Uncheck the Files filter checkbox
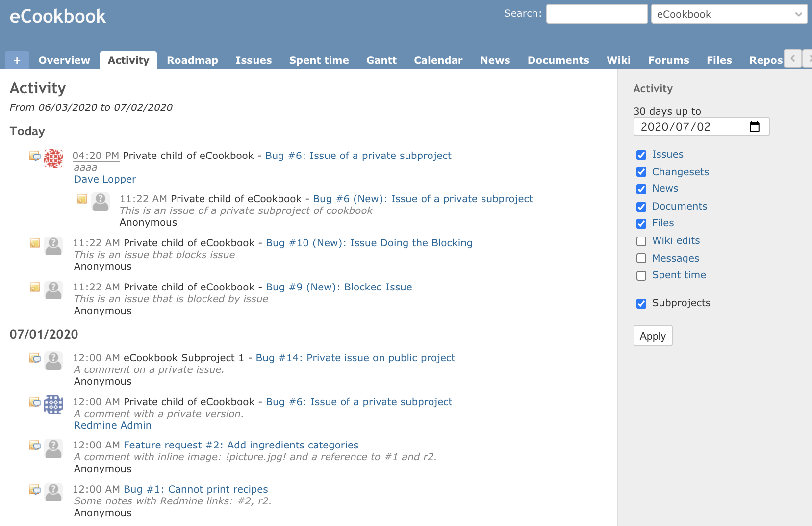This screenshot has width=812, height=526. pyautogui.click(x=641, y=224)
